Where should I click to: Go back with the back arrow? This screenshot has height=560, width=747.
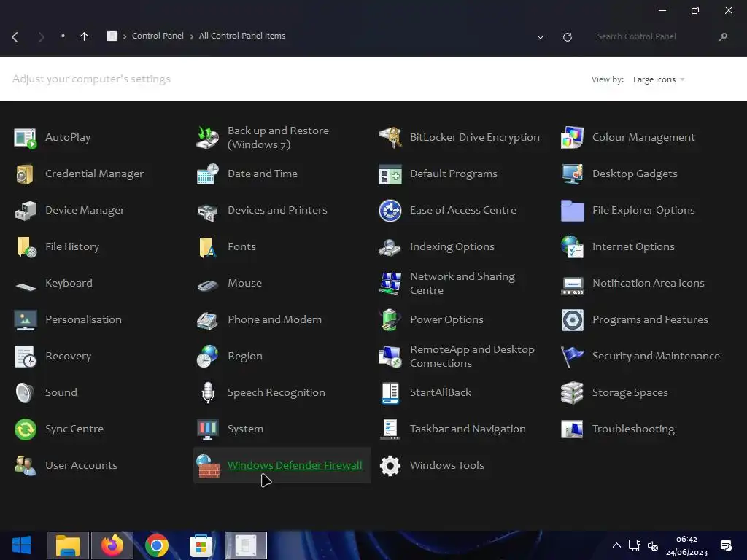pos(15,36)
